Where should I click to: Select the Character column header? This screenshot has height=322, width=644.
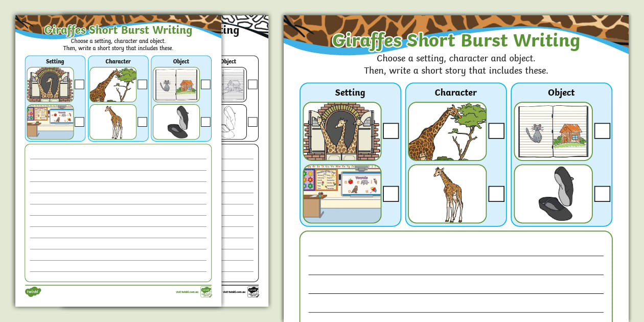click(x=456, y=93)
